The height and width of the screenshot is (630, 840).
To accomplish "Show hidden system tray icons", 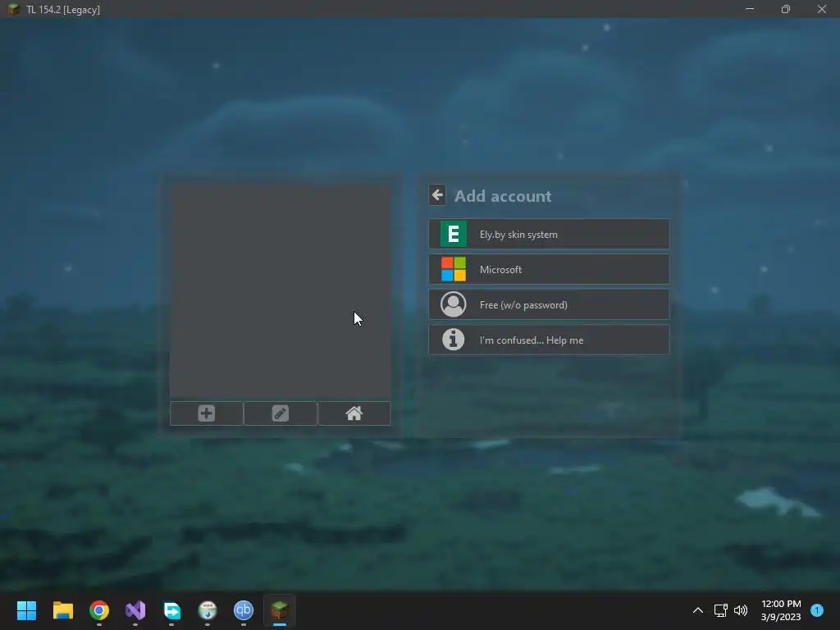I will pyautogui.click(x=697, y=610).
